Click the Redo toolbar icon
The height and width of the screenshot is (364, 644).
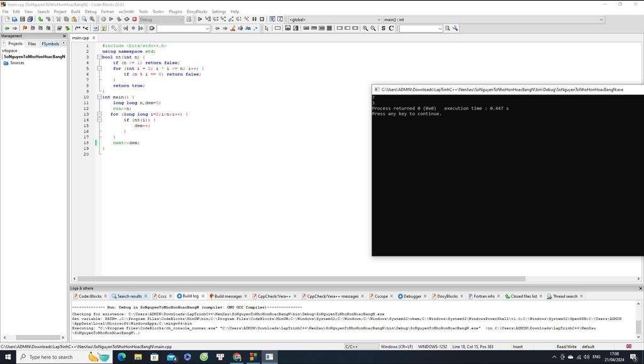coord(48,20)
